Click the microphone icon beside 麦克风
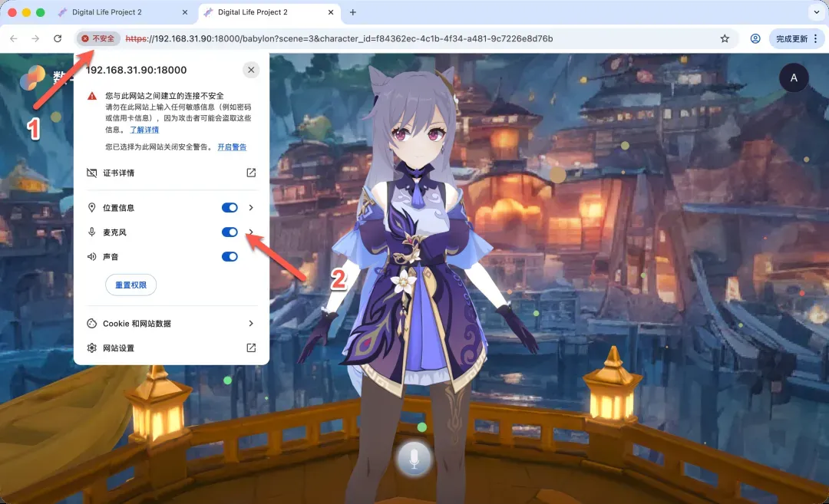Viewport: 829px width, 504px height. pos(91,232)
